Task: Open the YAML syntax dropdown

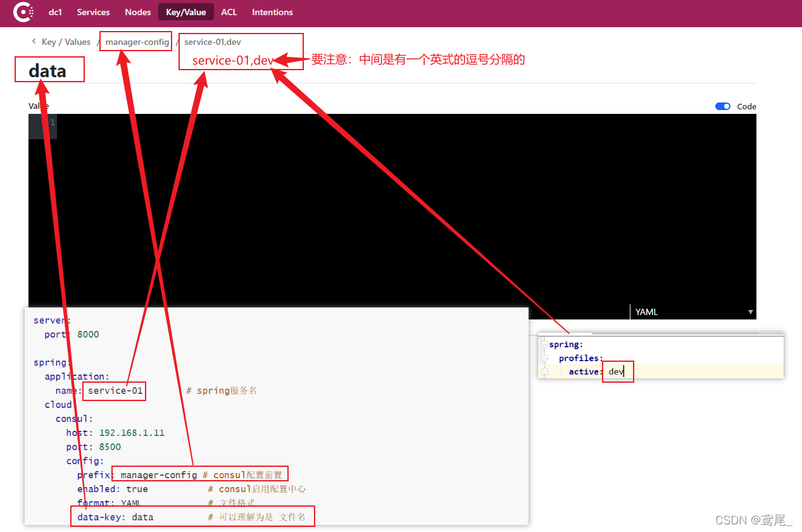Action: pos(693,312)
